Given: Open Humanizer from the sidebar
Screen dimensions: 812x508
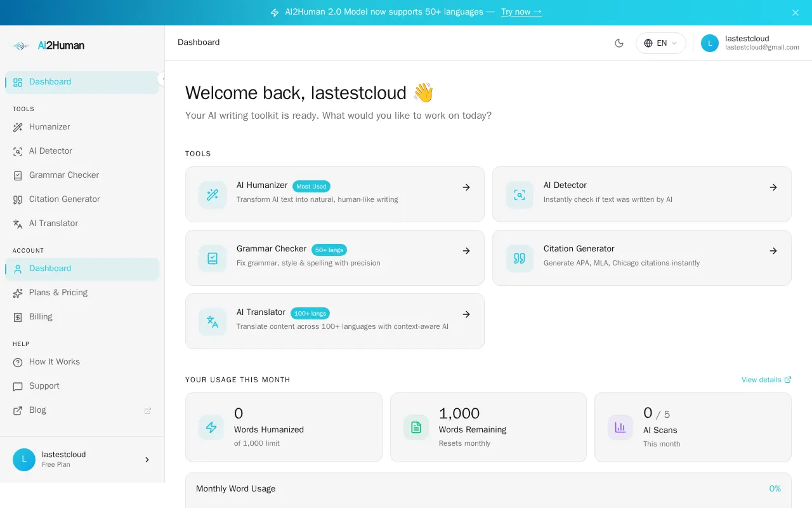Looking at the screenshot, I should point(82,127).
